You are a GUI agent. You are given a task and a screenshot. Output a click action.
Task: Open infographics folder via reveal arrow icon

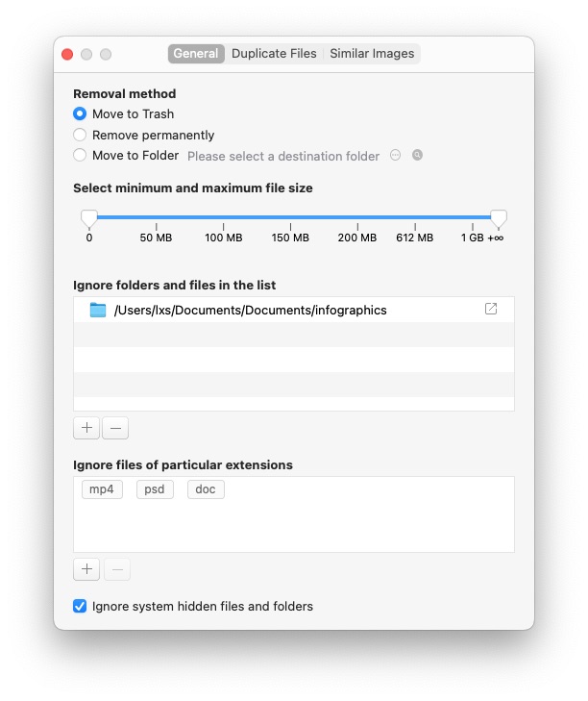point(491,310)
